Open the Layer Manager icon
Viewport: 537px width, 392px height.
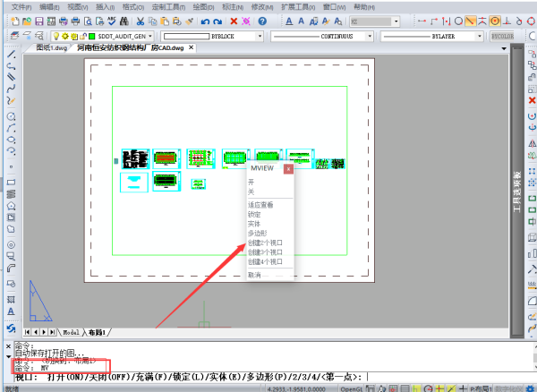tap(14, 36)
